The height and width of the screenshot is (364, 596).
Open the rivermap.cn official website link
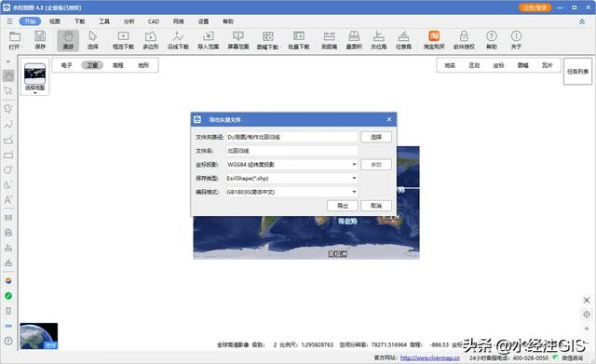click(x=430, y=357)
